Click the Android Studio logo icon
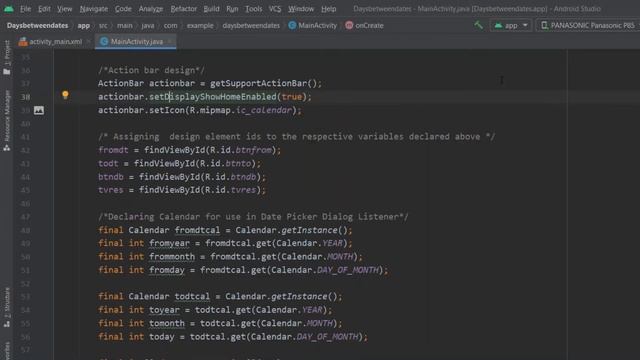Viewport: 640px width, 360px height. [9, 9]
